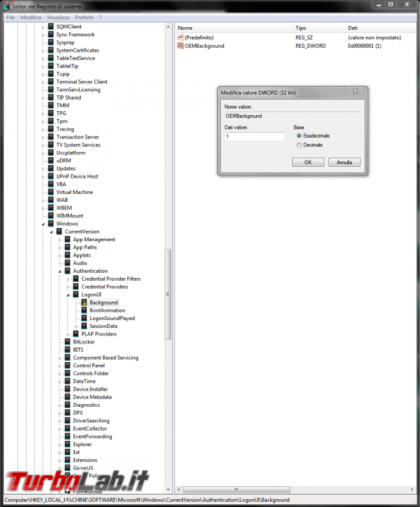Click the Registry Editor title bar icon
This screenshot has height=507, width=420.
6,6
